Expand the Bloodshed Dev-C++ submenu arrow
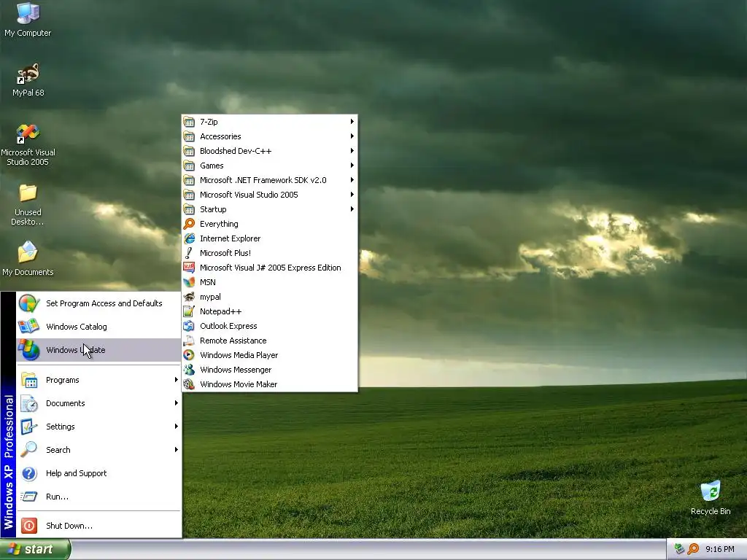Viewport: 747px width, 560px height. pyautogui.click(x=352, y=151)
